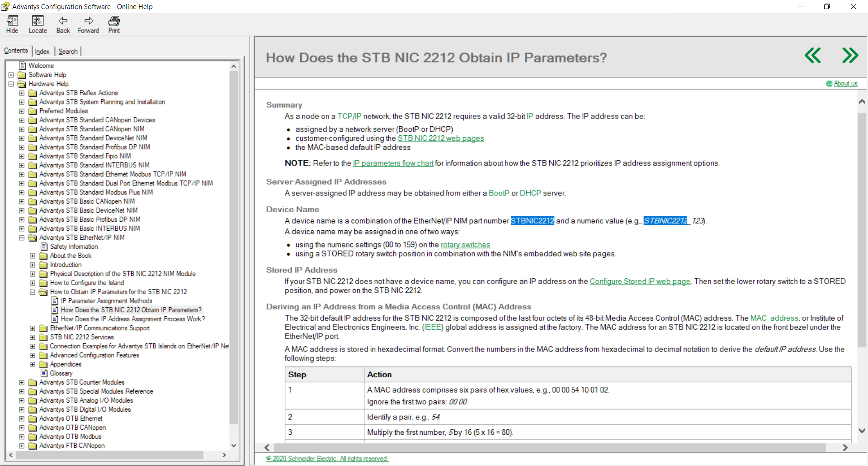Open the About us link
Image resolution: width=868 pixels, height=466 pixels.
845,84
